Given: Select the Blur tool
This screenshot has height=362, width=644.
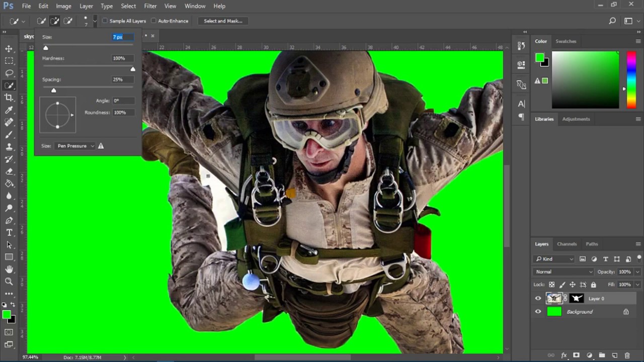Looking at the screenshot, I should tap(9, 196).
